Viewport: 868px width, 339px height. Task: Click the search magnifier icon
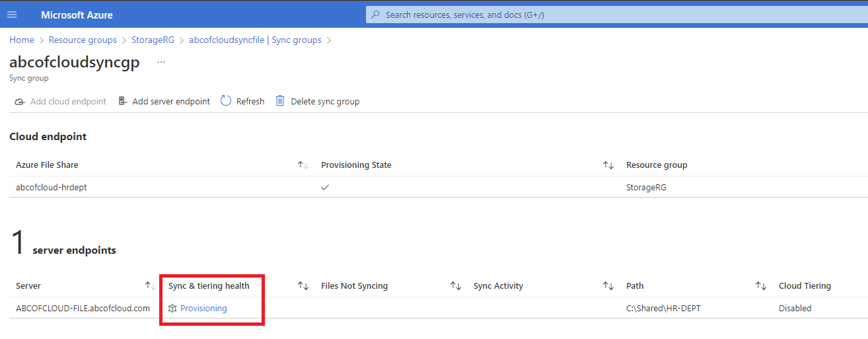point(375,15)
